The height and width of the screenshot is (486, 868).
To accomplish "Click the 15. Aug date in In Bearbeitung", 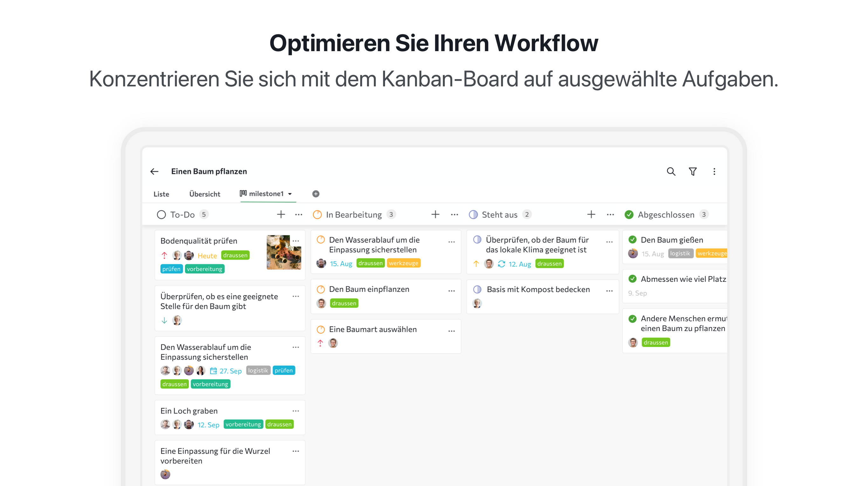I will click(x=341, y=264).
